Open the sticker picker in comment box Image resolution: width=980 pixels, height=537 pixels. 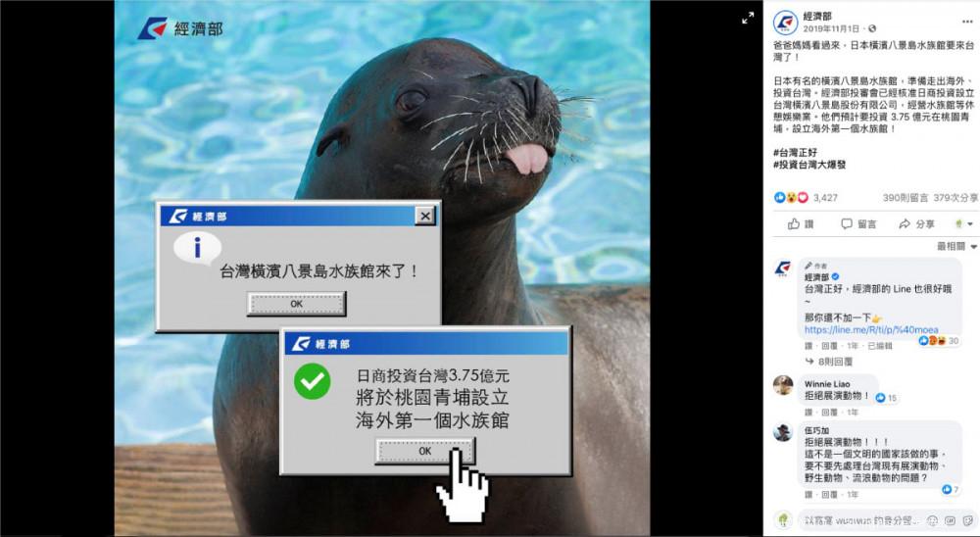coord(967,520)
